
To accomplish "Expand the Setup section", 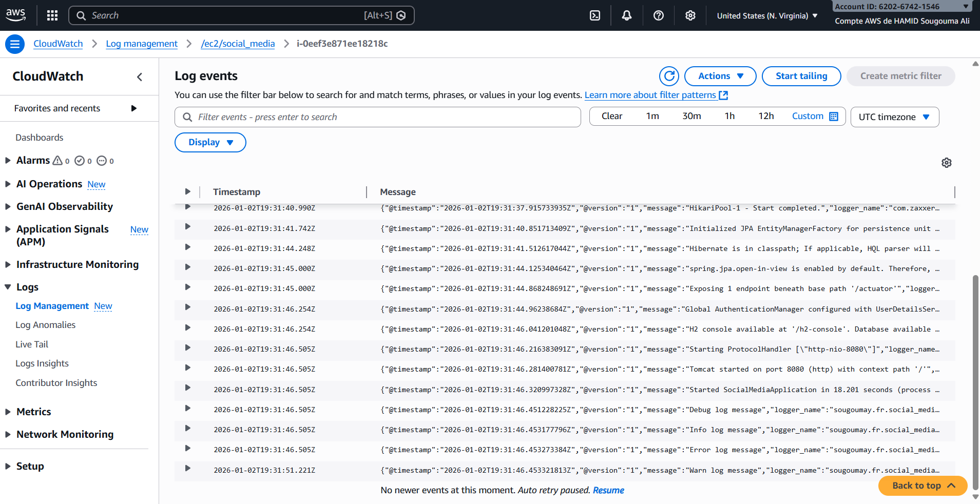I will (x=8, y=466).
